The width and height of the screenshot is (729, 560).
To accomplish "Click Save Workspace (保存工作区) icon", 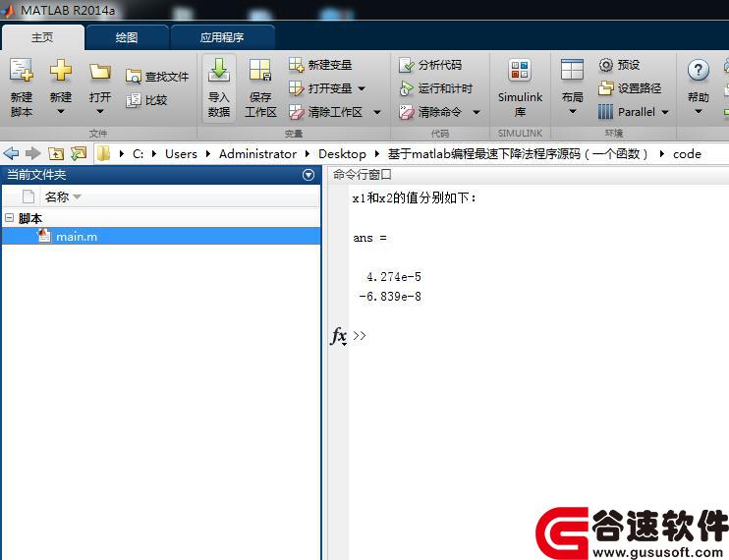I will tap(260, 70).
